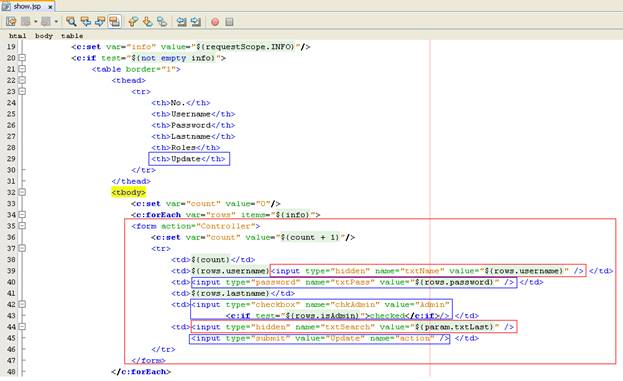
Task: Stop macro recording with the square icon
Action: point(229,22)
